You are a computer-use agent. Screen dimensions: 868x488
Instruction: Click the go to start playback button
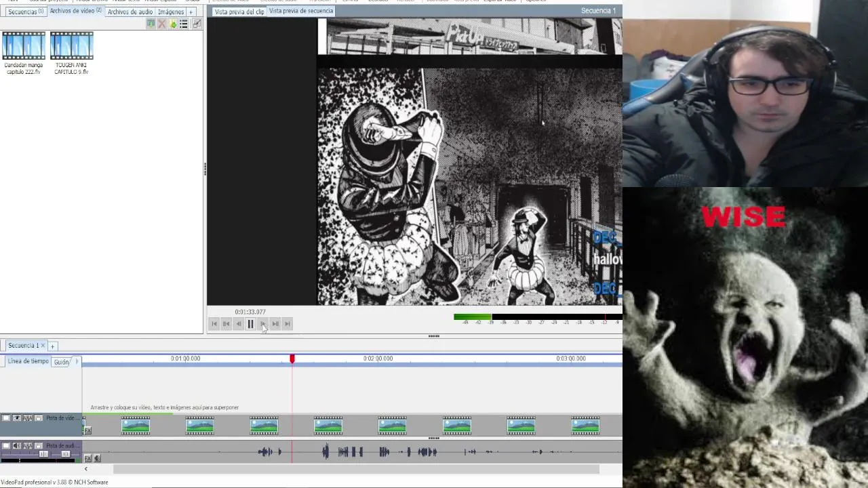pyautogui.click(x=214, y=324)
